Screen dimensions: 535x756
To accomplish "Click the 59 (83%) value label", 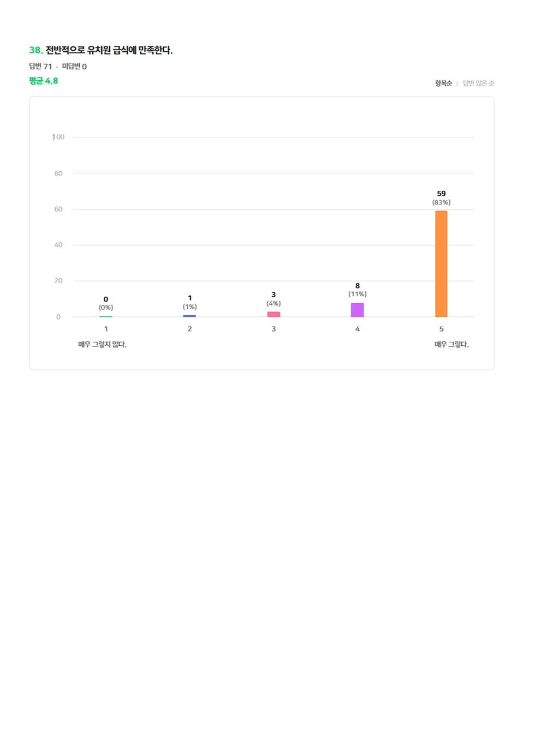I will pos(441,197).
